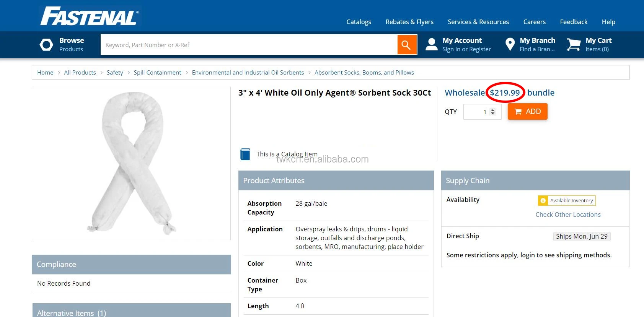The height and width of the screenshot is (317, 644).
Task: Click the Available Inventory info icon
Action: 543,200
